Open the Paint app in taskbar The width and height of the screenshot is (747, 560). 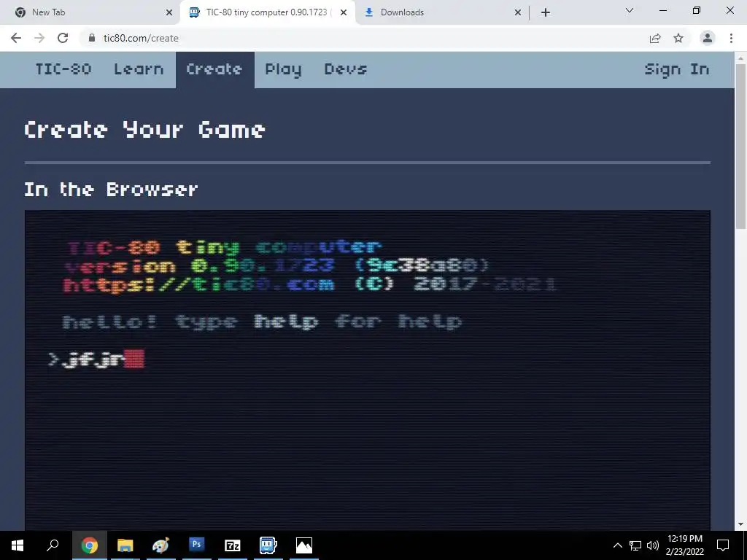tap(160, 545)
